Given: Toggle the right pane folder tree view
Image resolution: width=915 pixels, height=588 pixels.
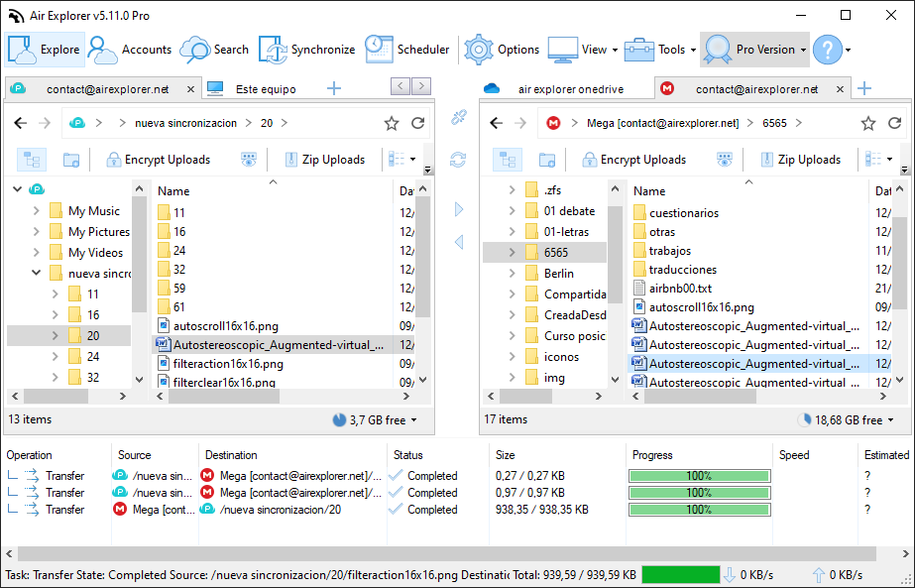Looking at the screenshot, I should (508, 160).
